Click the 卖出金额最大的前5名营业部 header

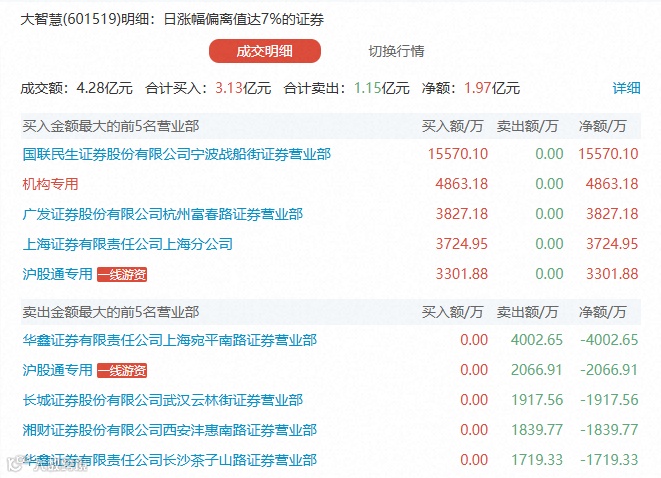[x=111, y=312]
